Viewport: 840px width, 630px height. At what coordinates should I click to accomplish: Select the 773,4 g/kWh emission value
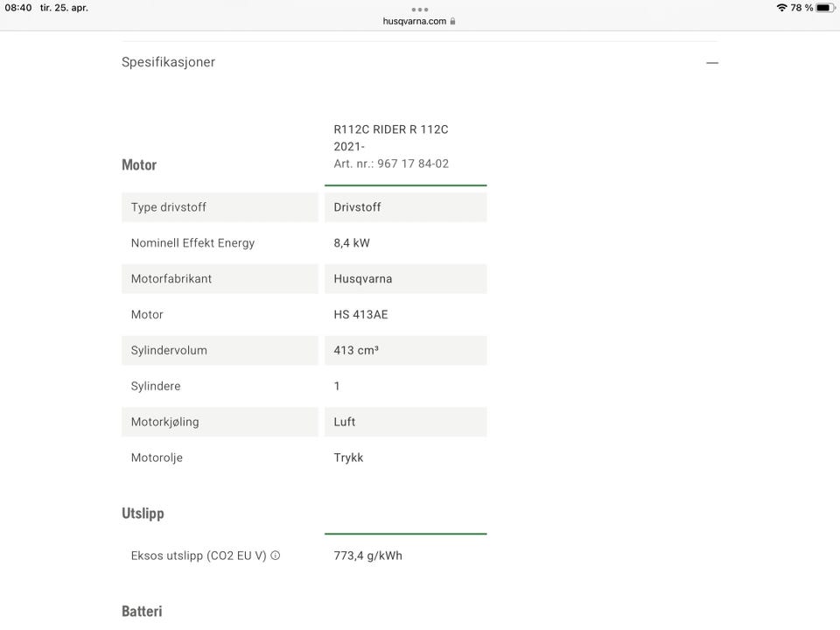click(x=367, y=556)
